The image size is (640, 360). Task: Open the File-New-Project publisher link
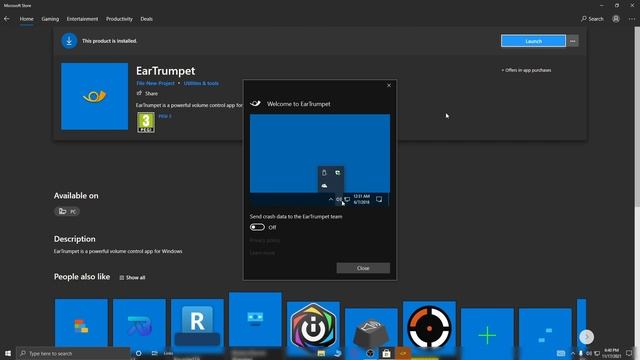155,83
